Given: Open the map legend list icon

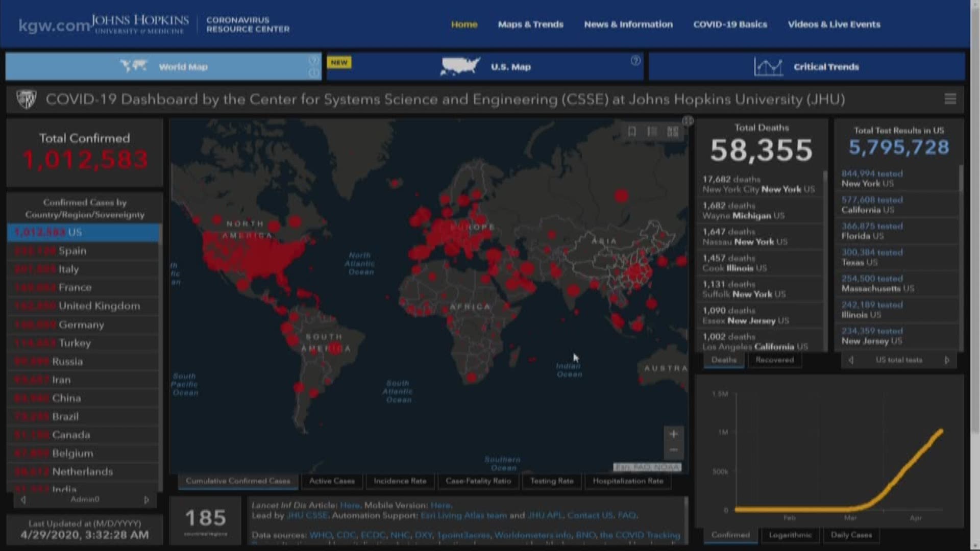Looking at the screenshot, I should 652,132.
